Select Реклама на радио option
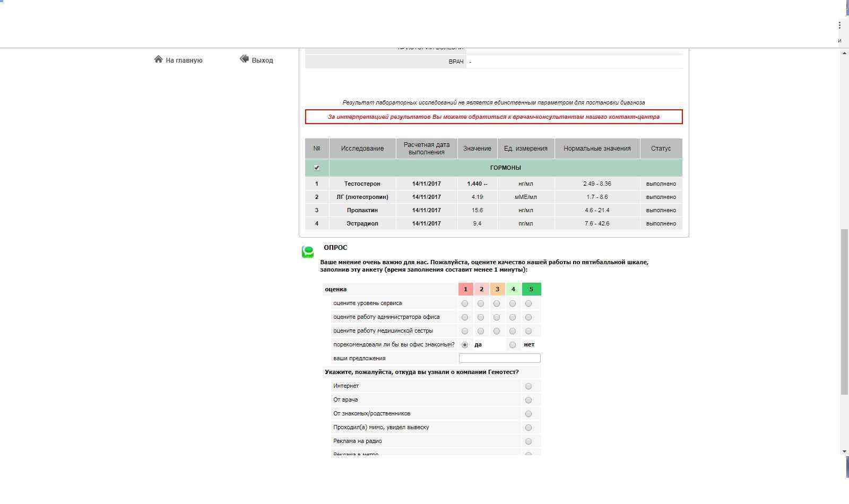This screenshot has height=504, width=849. coord(529,441)
